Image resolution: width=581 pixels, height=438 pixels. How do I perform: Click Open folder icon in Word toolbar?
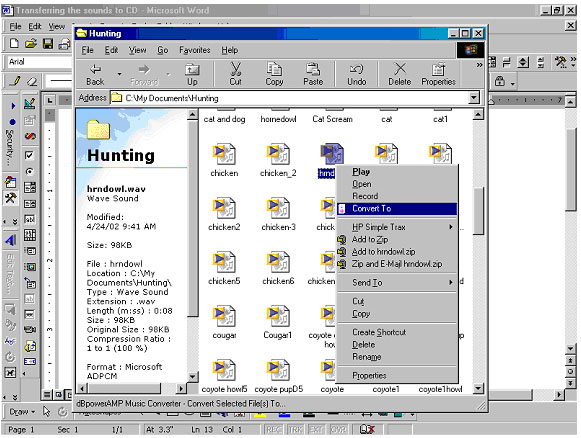click(31, 44)
